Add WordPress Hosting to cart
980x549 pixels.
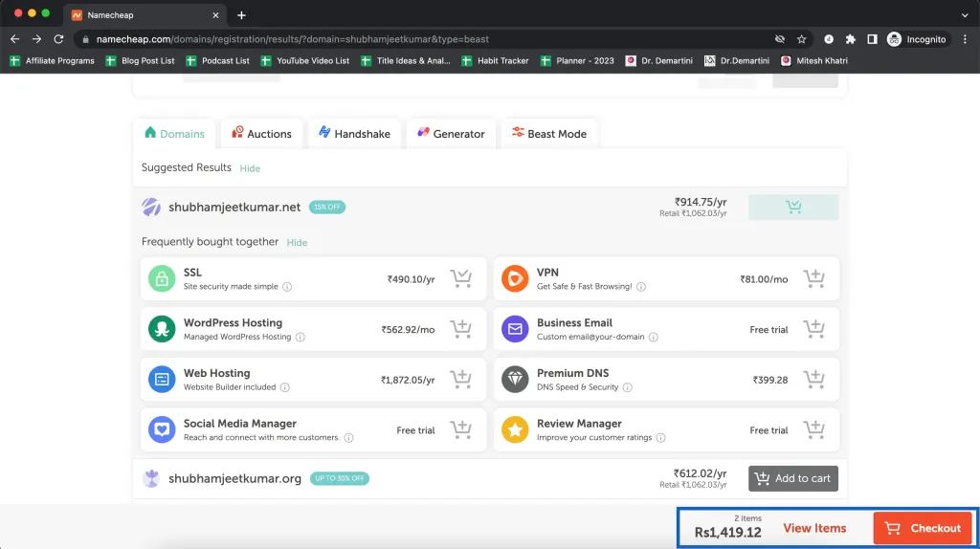click(x=461, y=328)
